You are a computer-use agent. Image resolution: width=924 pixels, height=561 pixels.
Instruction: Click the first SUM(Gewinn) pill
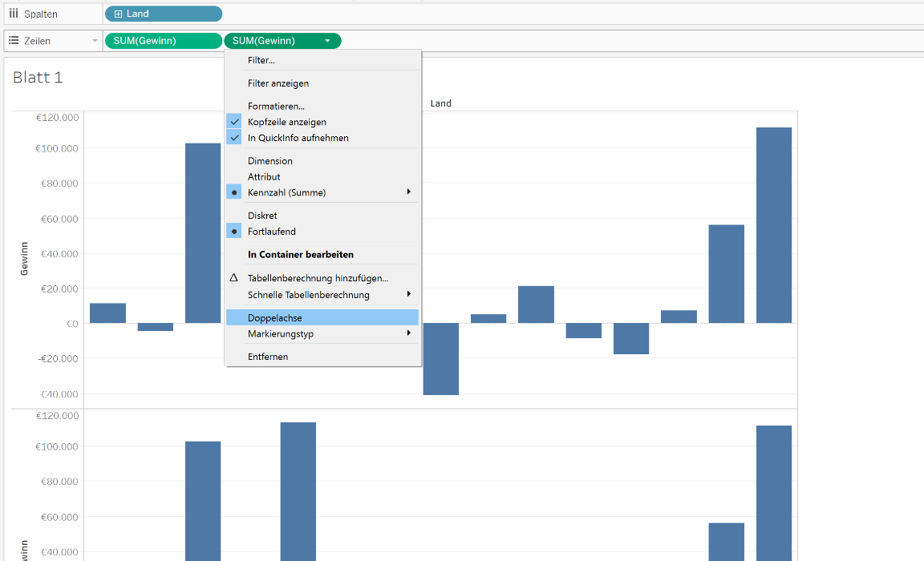164,41
